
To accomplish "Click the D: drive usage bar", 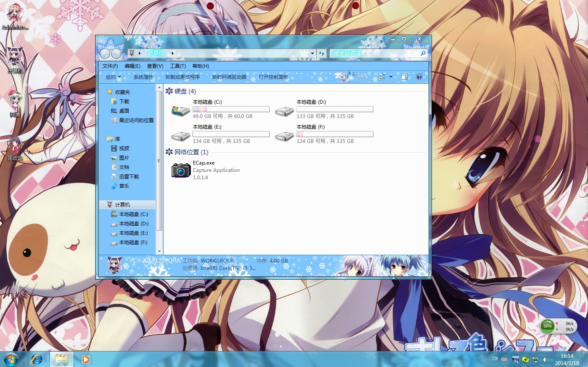I will point(335,109).
